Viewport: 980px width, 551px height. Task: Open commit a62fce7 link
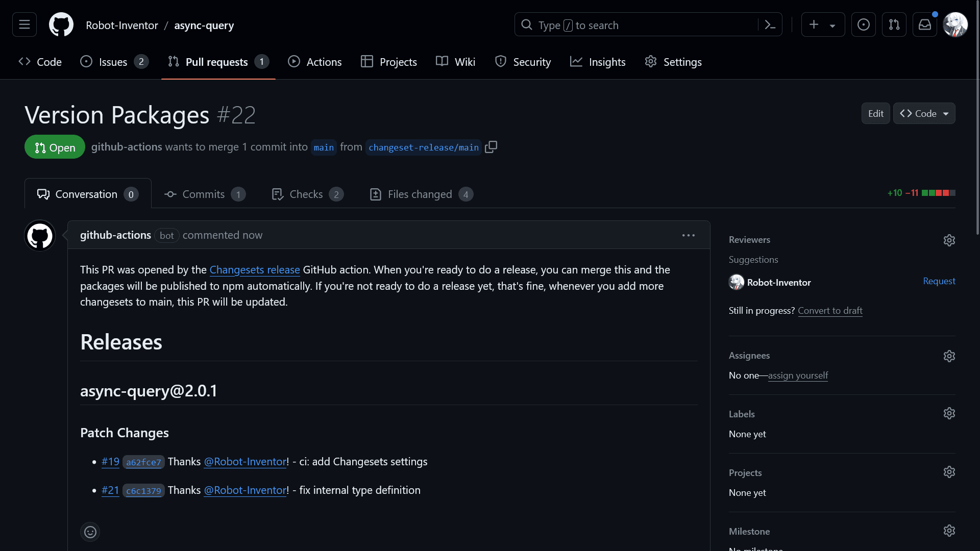pos(143,462)
